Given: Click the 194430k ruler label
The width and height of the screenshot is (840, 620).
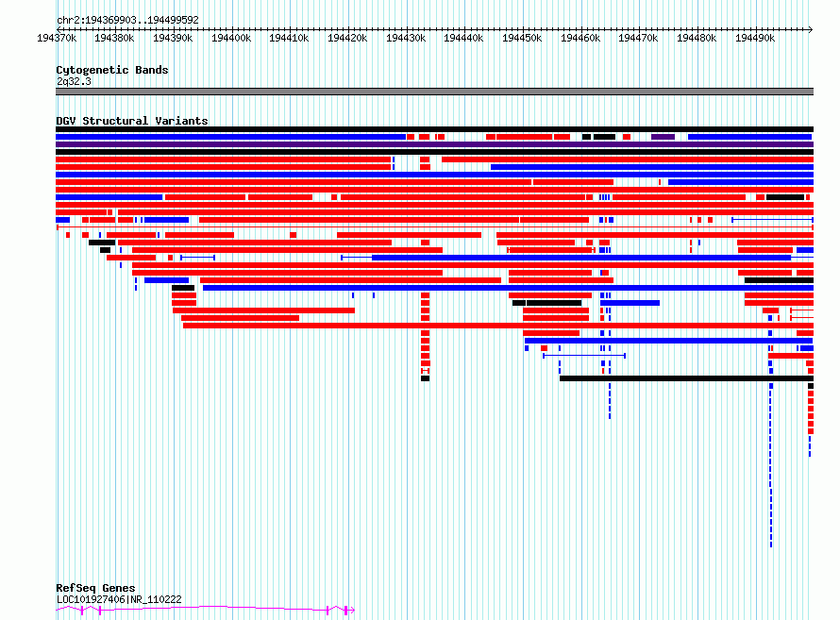Looking at the screenshot, I should point(406,38).
